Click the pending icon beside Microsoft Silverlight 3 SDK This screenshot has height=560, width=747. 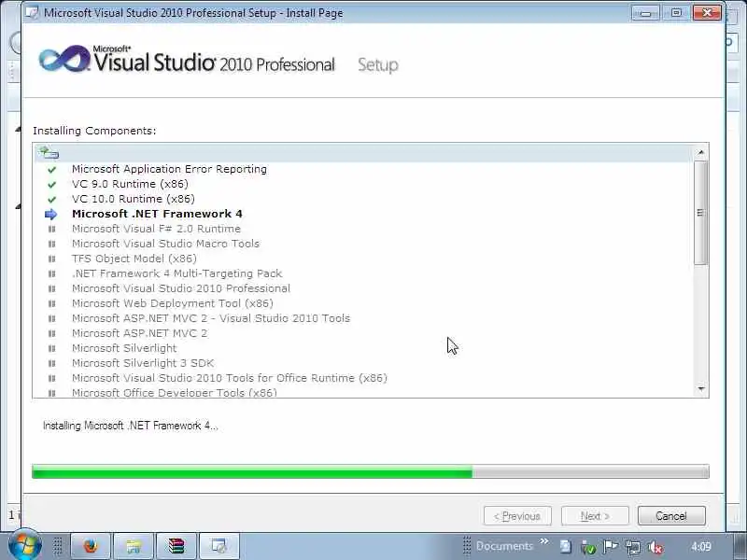[52, 363]
